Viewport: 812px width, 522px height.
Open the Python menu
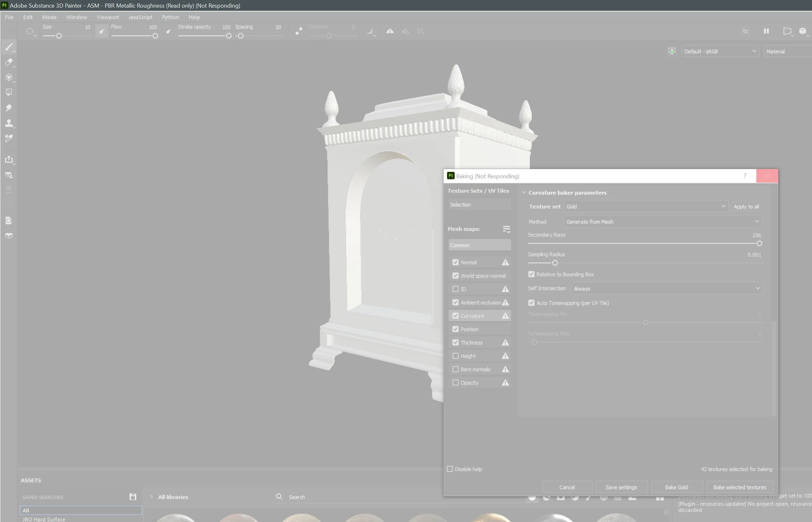[x=170, y=17]
